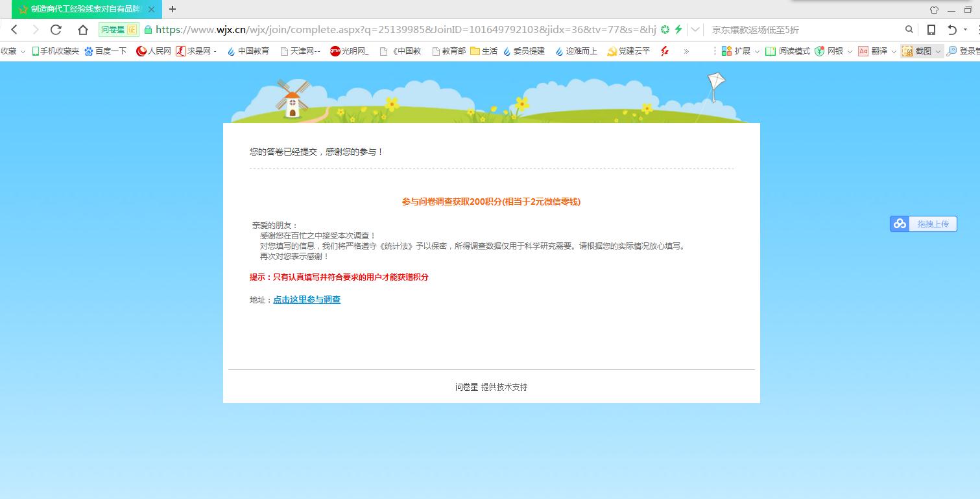Viewport: 980px width, 499px height.
Task: Click the 问卷星 site certificate badge
Action: [x=119, y=30]
